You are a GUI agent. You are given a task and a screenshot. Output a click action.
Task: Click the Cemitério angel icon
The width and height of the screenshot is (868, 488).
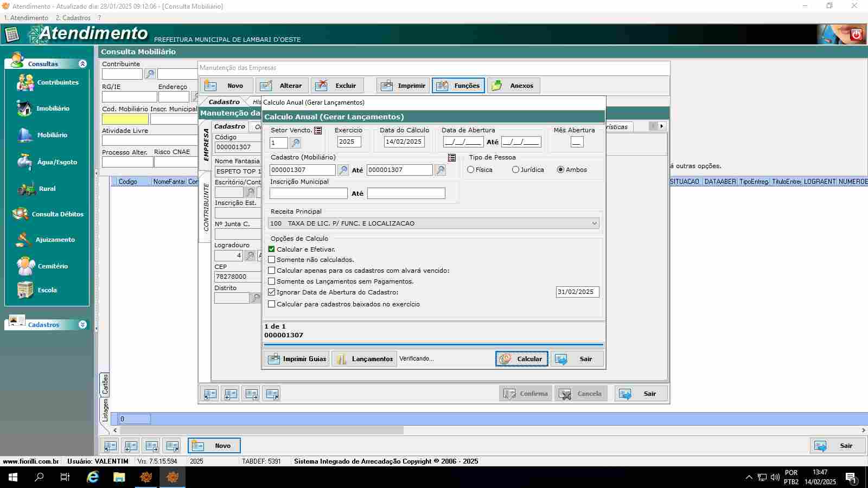25,266
